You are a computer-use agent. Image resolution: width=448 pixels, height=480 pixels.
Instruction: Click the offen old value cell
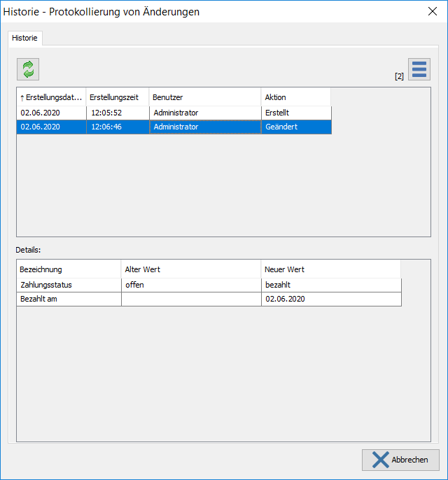click(190, 285)
